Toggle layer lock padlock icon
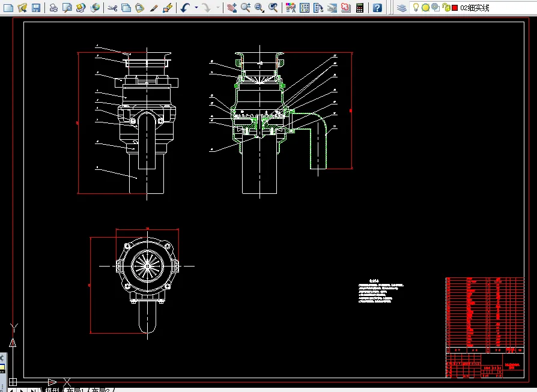Viewport: 537px width, 392px height. click(x=446, y=7)
